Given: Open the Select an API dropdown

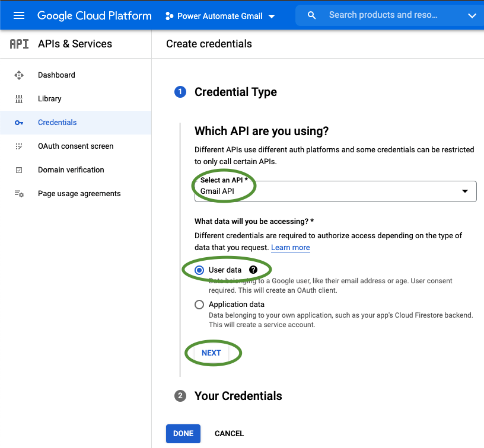Looking at the screenshot, I should click(x=335, y=191).
